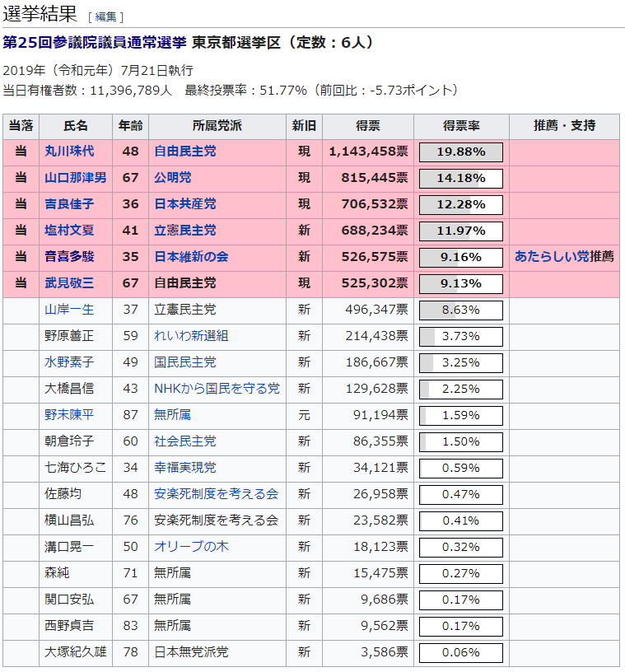Select the 選挙結果 section heading

coord(40,14)
